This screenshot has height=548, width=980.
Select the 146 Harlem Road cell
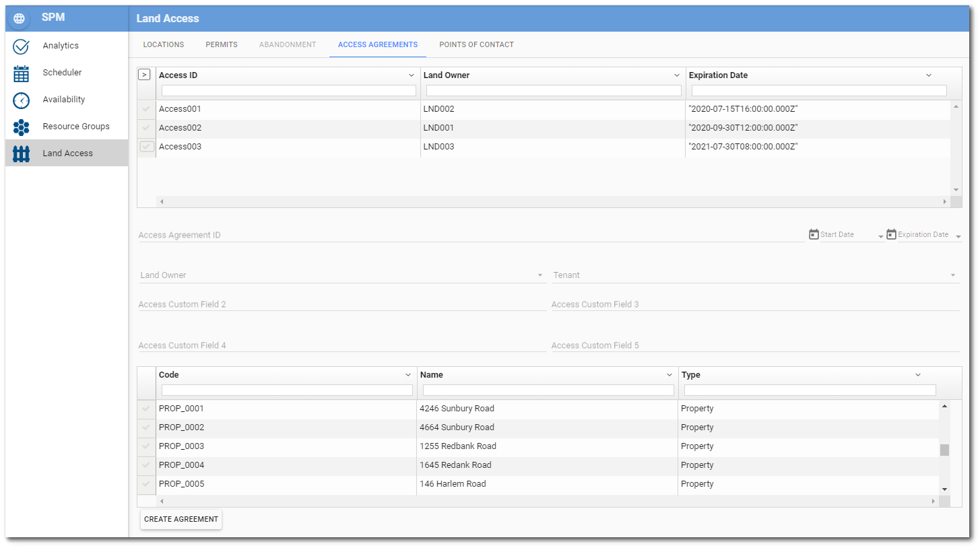547,484
